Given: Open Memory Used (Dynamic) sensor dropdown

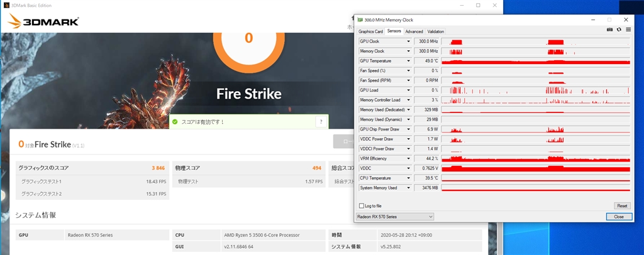Looking at the screenshot, I should pyautogui.click(x=409, y=119).
